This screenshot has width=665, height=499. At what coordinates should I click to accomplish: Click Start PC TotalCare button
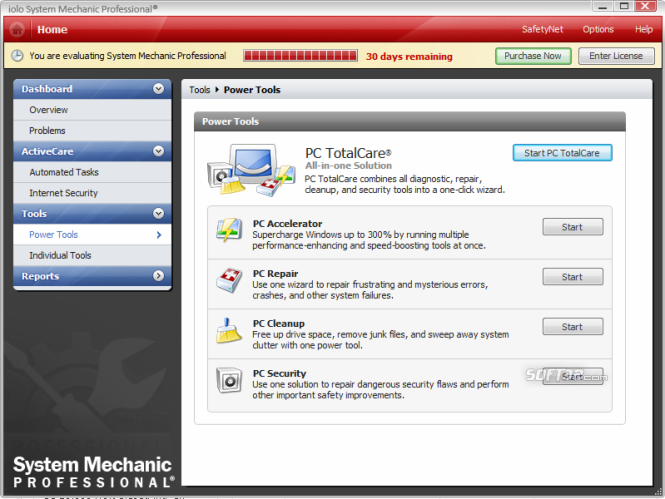click(562, 153)
